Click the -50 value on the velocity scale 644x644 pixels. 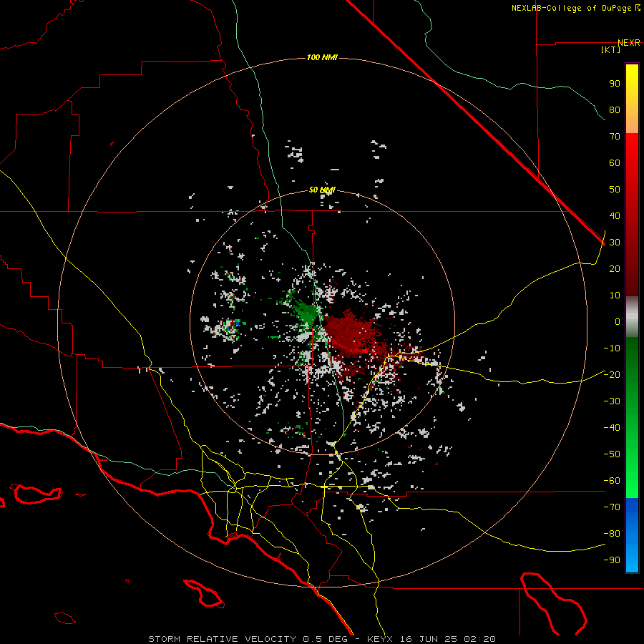point(612,454)
